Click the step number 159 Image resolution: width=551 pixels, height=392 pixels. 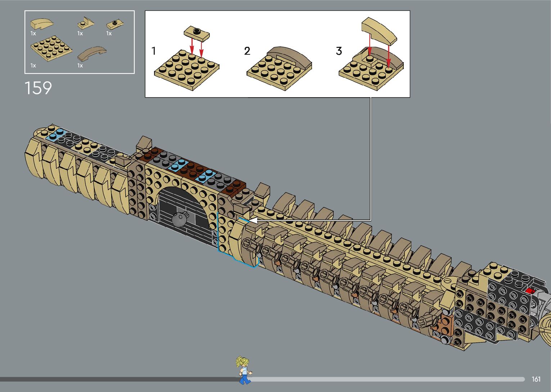38,88
